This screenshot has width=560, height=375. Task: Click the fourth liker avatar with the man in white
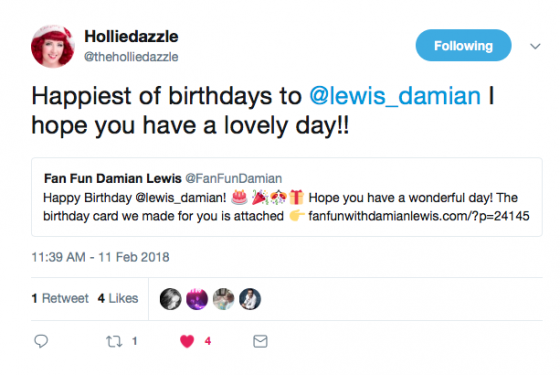(250, 299)
